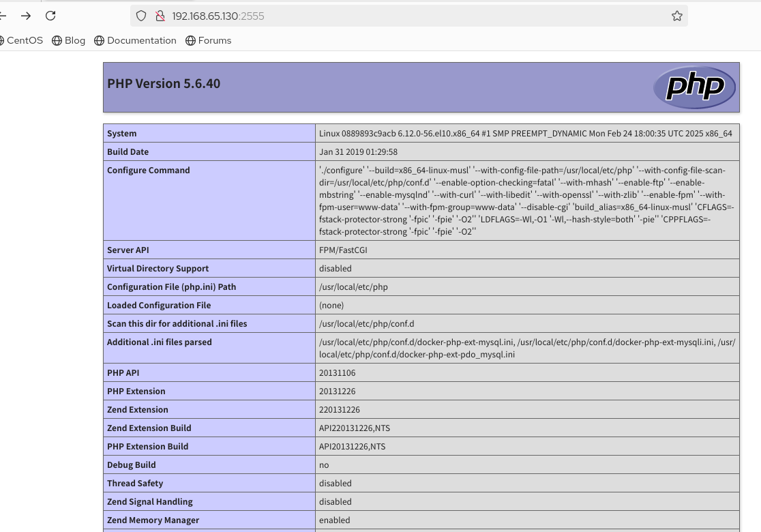Viewport: 761px width, 532px height.
Task: Click enabled value for Zend Memory Manager
Action: [334, 520]
